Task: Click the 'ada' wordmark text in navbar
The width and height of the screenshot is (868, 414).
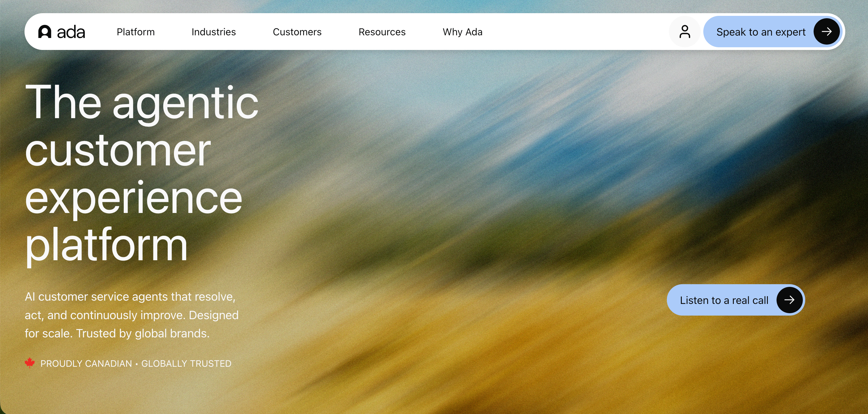Action: (x=71, y=32)
